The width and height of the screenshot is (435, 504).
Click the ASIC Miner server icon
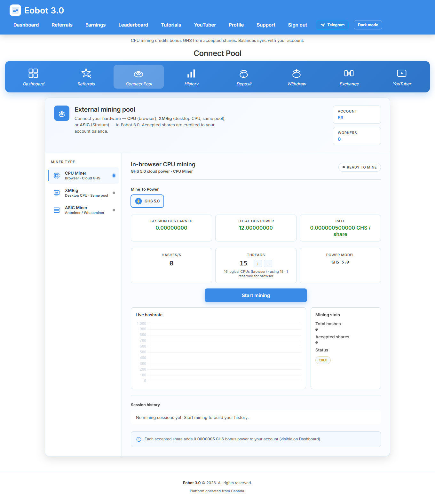pos(57,210)
